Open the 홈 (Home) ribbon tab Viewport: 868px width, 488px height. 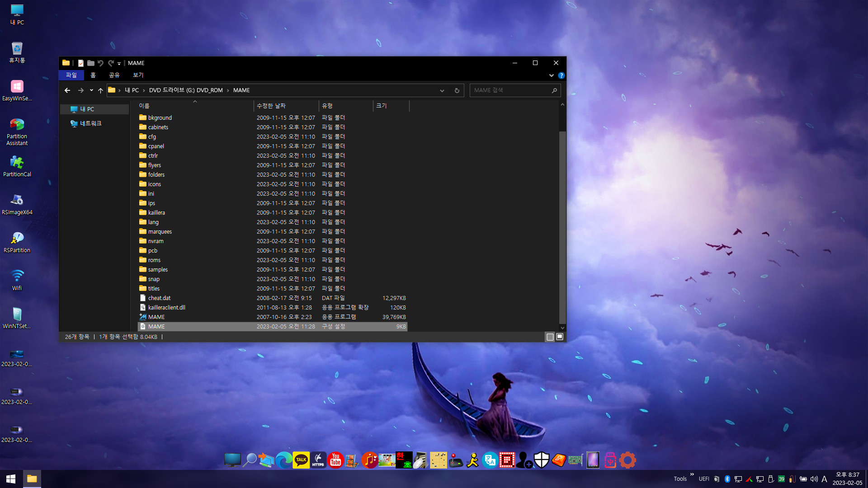93,75
